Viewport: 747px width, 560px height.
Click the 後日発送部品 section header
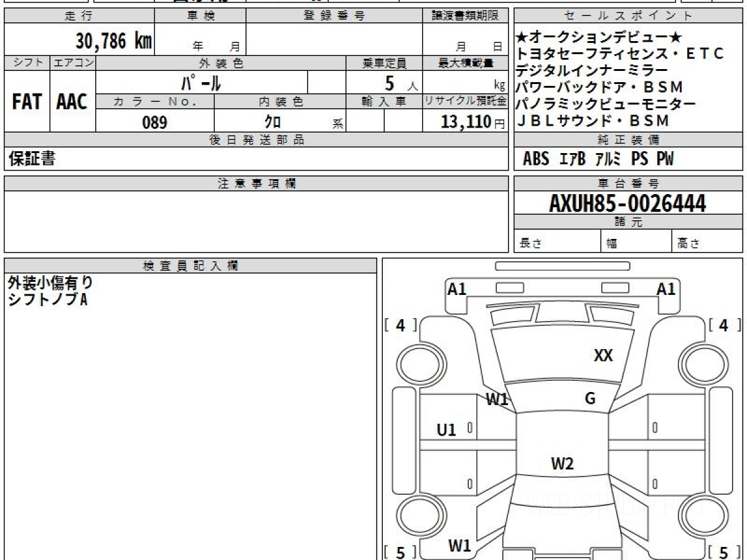tap(256, 140)
